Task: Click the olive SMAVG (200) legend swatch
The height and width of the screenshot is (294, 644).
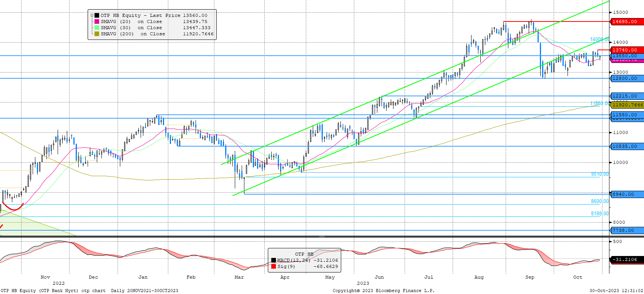Action: (97, 34)
